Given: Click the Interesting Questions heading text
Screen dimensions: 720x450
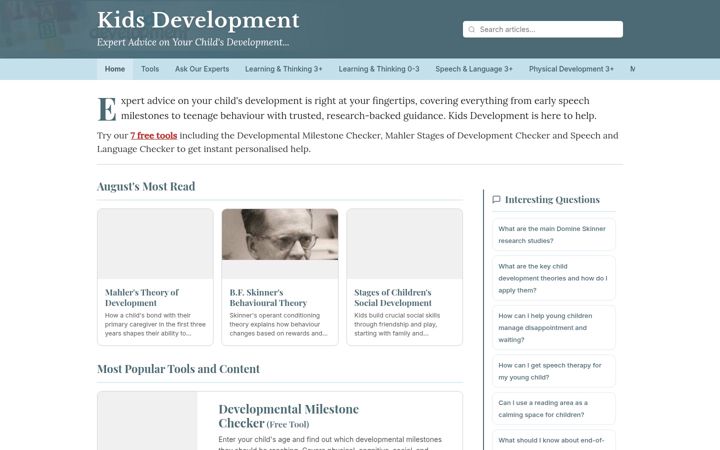Looking at the screenshot, I should click(552, 199).
